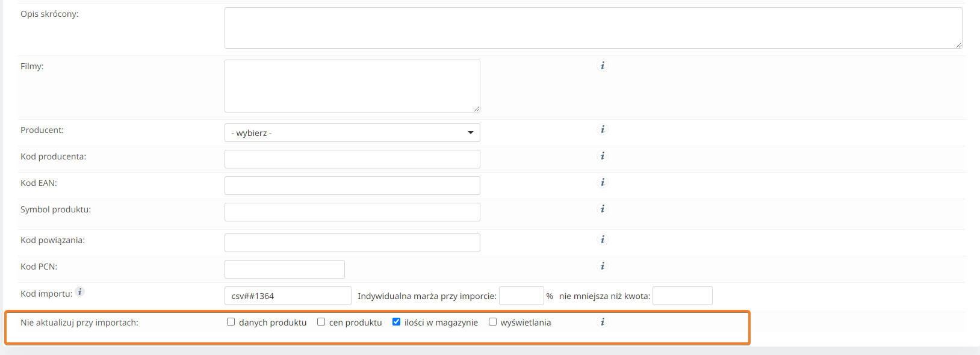Click the Kod importu field with csv##1364
980x355 pixels.
288,296
